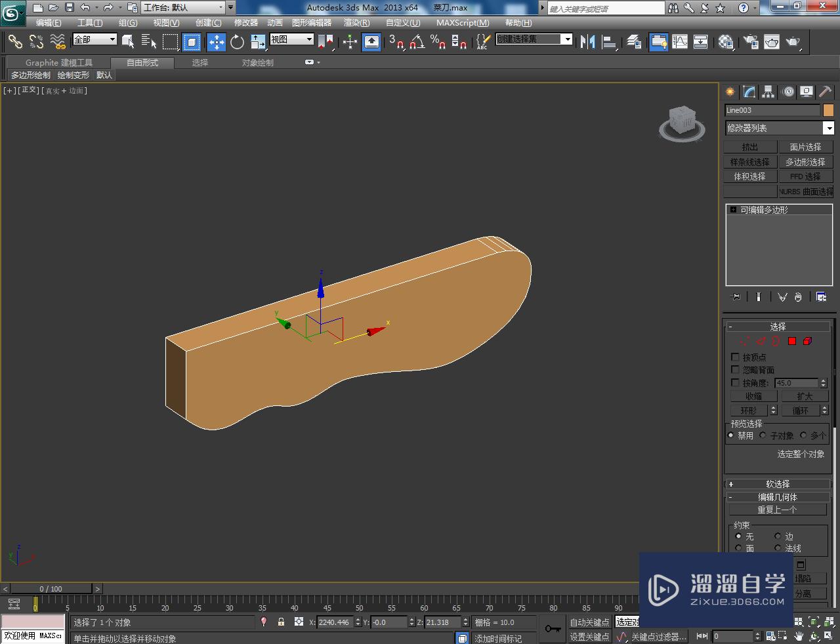
Task: Click the 0 / 100 time slider
Action: 51,589
